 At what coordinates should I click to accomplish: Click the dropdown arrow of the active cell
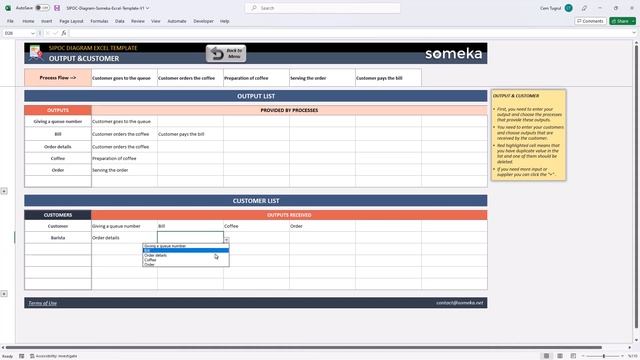click(x=227, y=240)
